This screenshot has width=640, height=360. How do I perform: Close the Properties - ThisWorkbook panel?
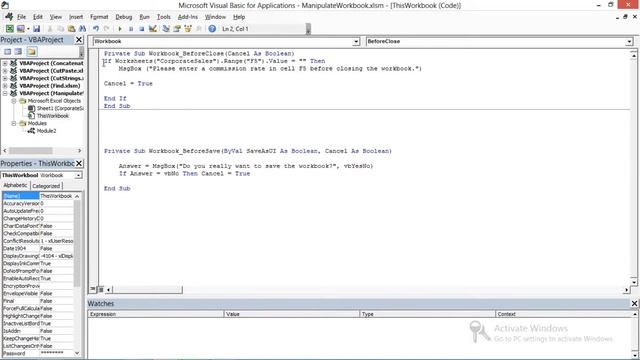79,163
